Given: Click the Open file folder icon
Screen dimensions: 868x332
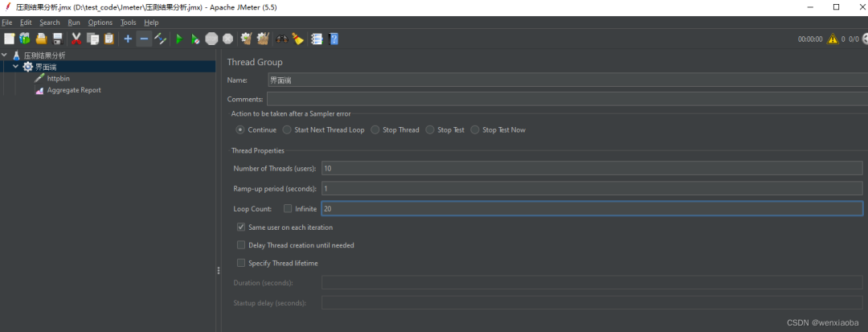Looking at the screenshot, I should pos(41,39).
